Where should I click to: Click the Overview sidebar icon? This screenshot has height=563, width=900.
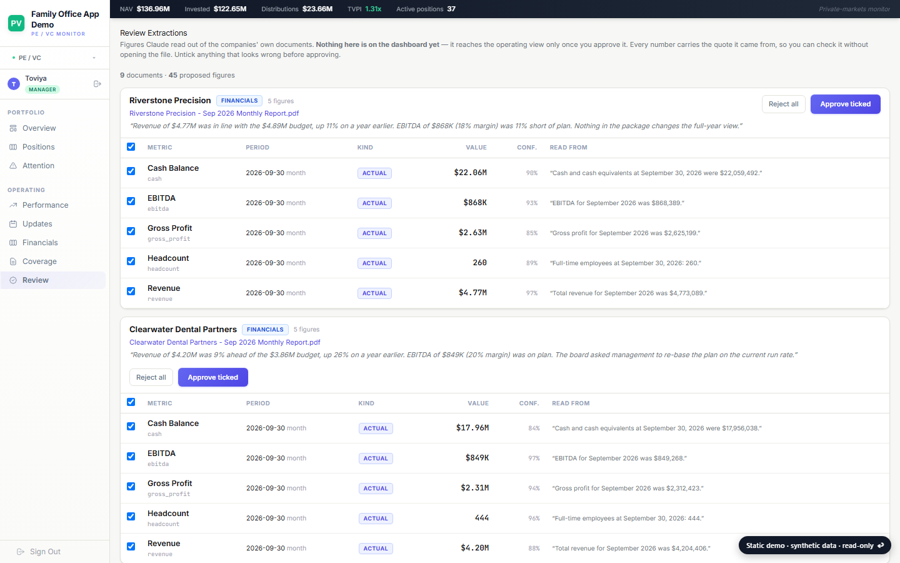(13, 128)
